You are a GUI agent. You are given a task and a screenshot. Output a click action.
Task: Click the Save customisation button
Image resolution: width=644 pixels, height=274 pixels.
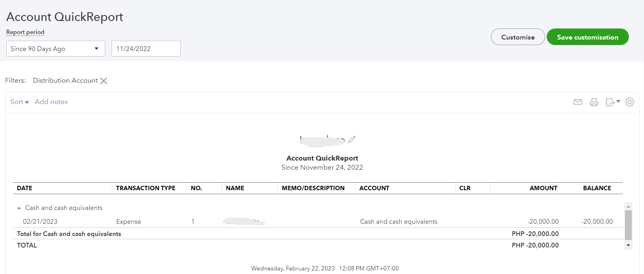tap(587, 37)
